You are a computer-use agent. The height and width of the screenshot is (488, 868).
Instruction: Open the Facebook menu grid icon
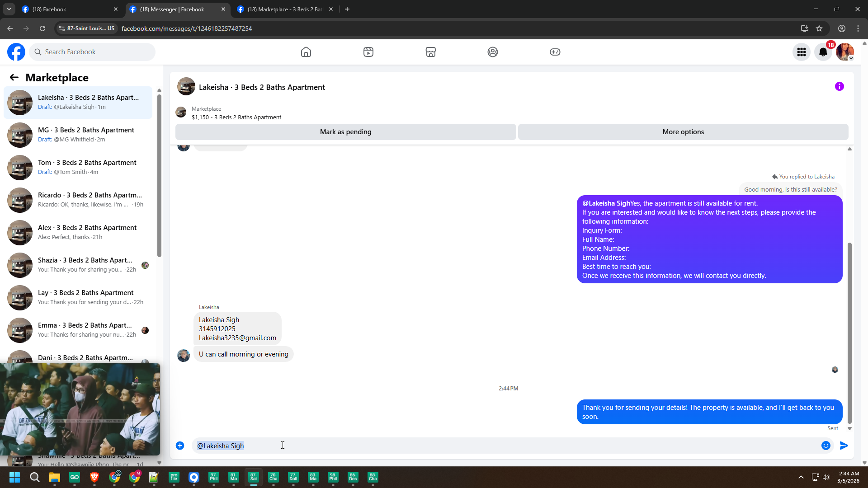click(802, 52)
